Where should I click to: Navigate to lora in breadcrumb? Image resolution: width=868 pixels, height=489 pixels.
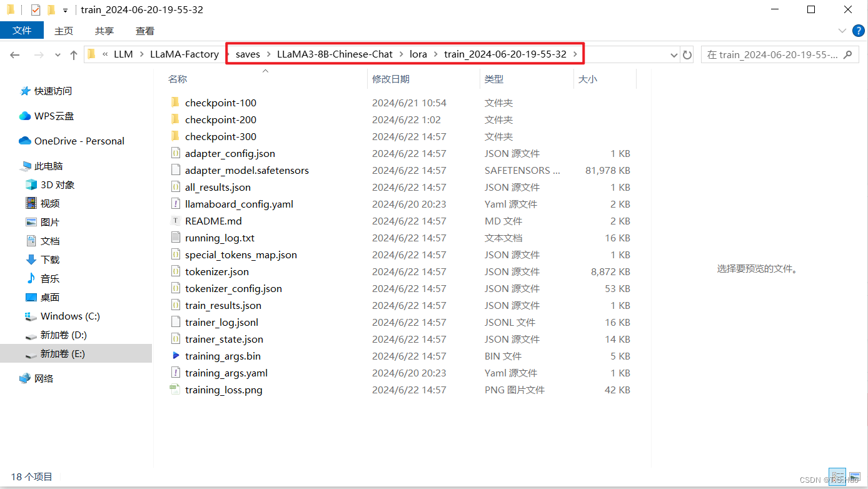(x=418, y=54)
